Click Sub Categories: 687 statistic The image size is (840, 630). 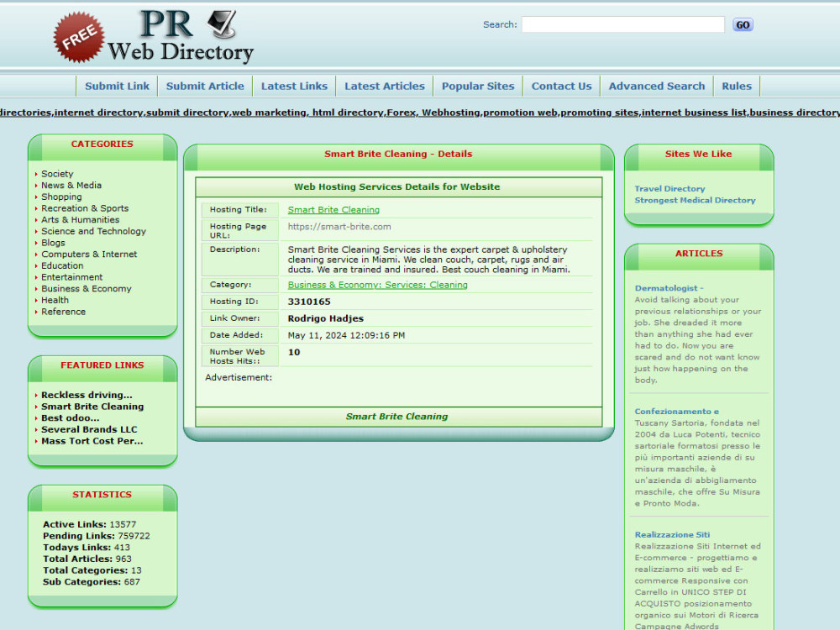[91, 582]
